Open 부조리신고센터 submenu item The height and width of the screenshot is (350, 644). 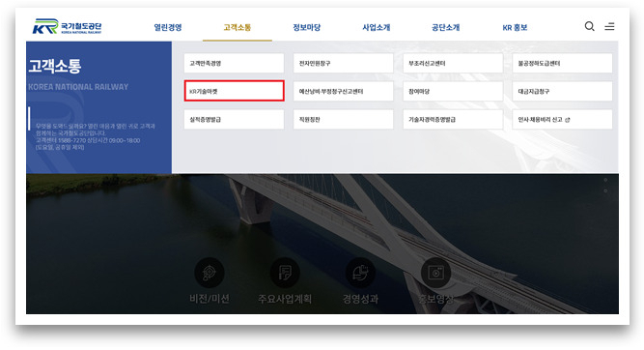point(453,64)
